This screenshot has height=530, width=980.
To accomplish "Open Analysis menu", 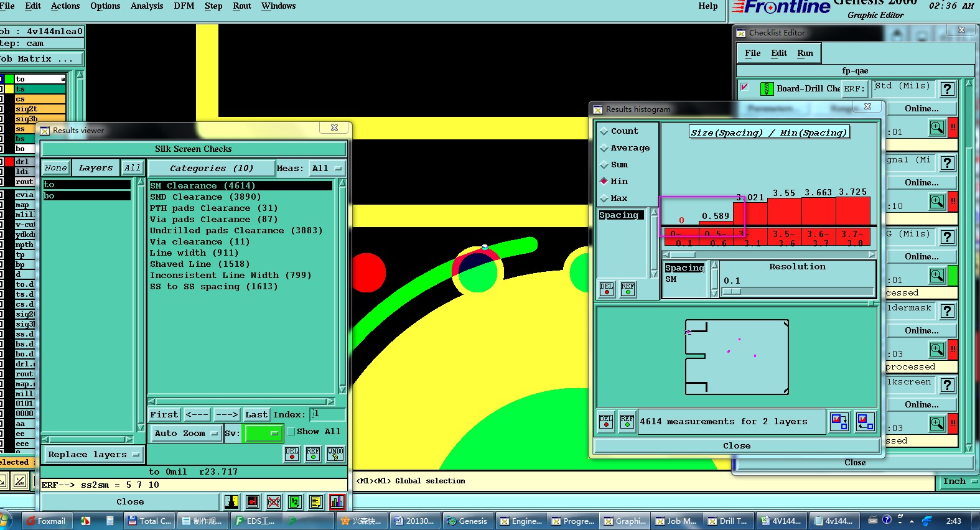I will coord(147,6).
